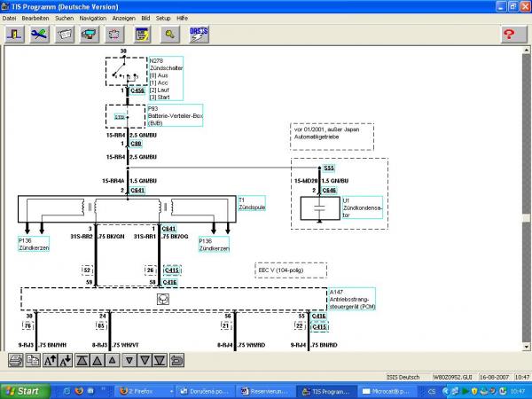
Task: Click the printer icon in bottom toolbar
Action: (x=16, y=360)
